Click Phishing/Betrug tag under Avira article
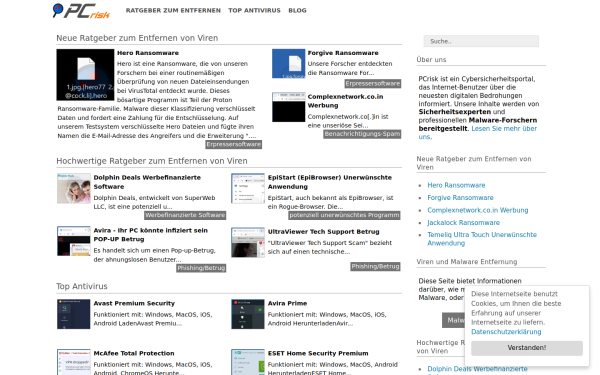Screen dimensions: 600x375 (x=201, y=268)
